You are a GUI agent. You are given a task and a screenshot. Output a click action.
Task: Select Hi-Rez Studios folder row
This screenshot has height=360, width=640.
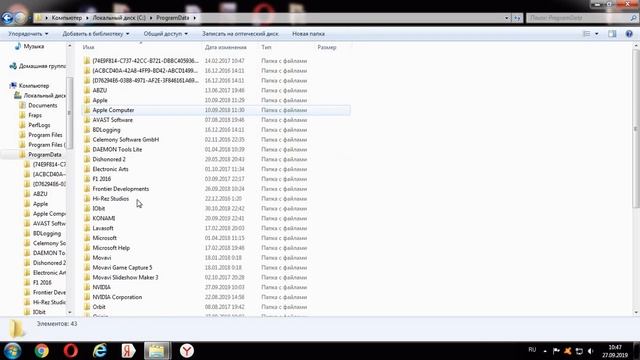point(216,199)
